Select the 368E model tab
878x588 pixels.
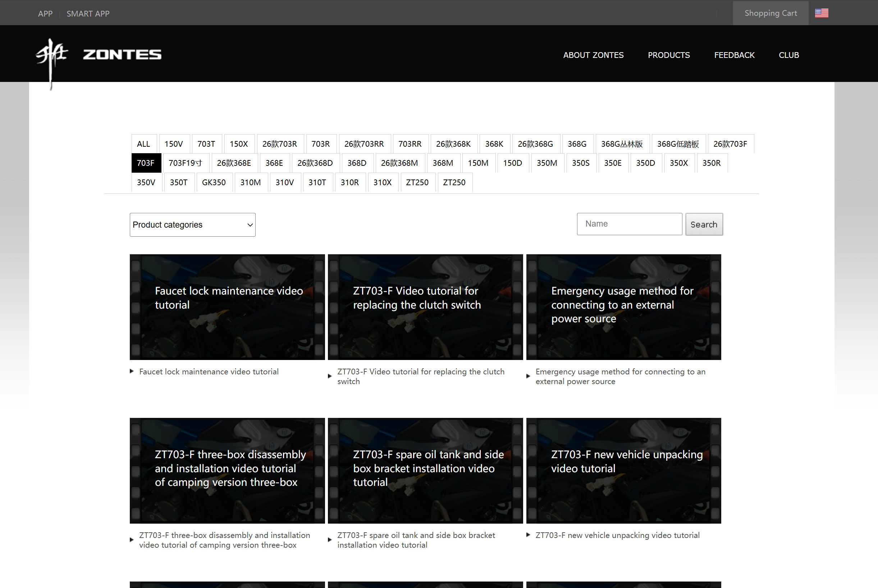274,163
